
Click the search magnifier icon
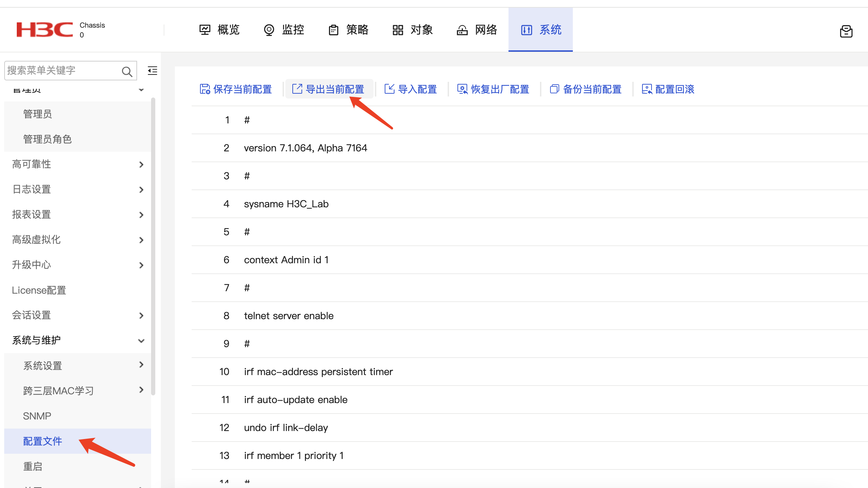(x=127, y=71)
